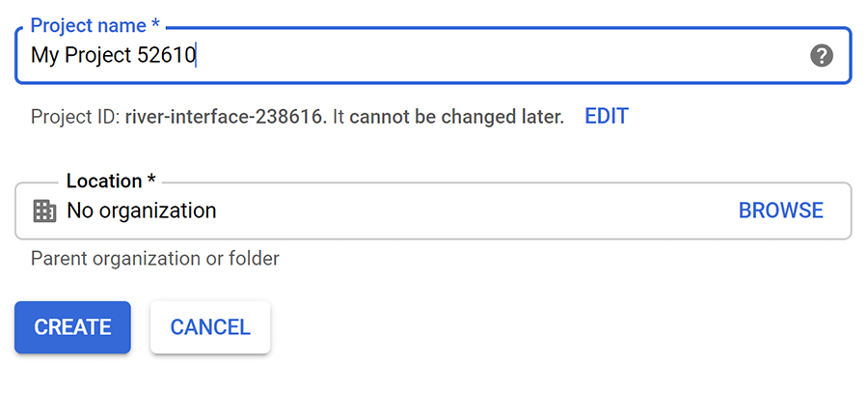Click the "Location *" field label
The image size is (868, 393).
tap(111, 181)
